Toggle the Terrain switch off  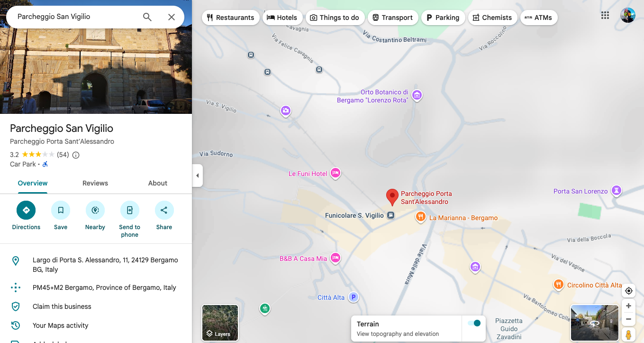(474, 323)
